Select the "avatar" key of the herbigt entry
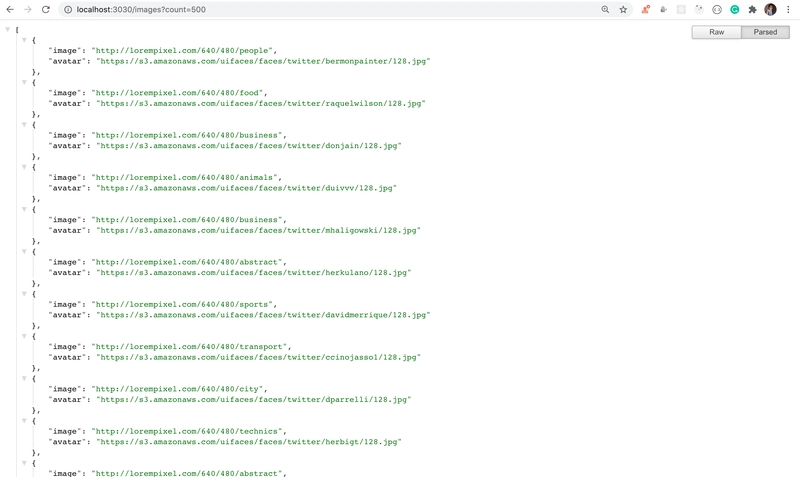This screenshot has height=477, width=800. (67, 442)
